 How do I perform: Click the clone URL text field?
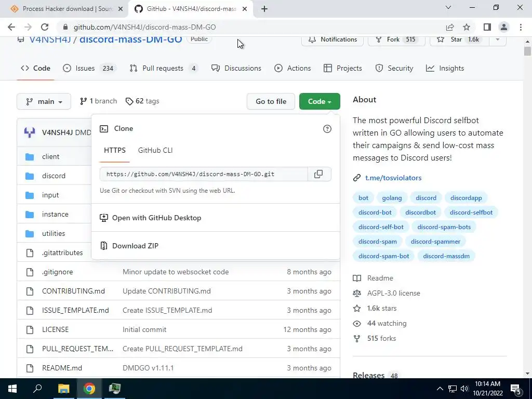(204, 174)
